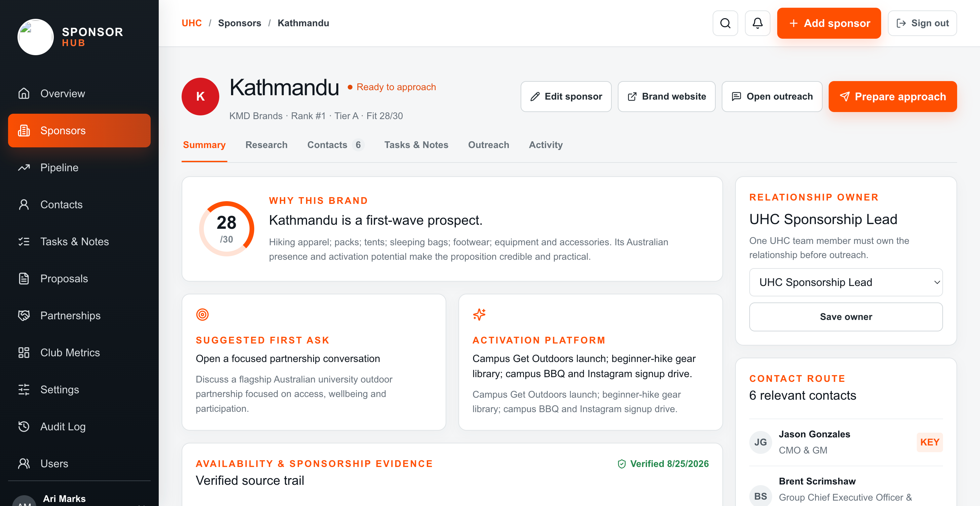Image resolution: width=980 pixels, height=506 pixels.
Task: Click Save owner button
Action: coord(846,317)
